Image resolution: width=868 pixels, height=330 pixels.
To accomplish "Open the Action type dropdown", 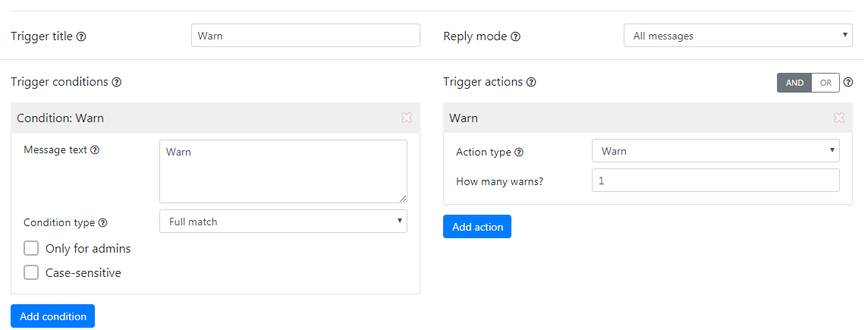I will [x=715, y=151].
